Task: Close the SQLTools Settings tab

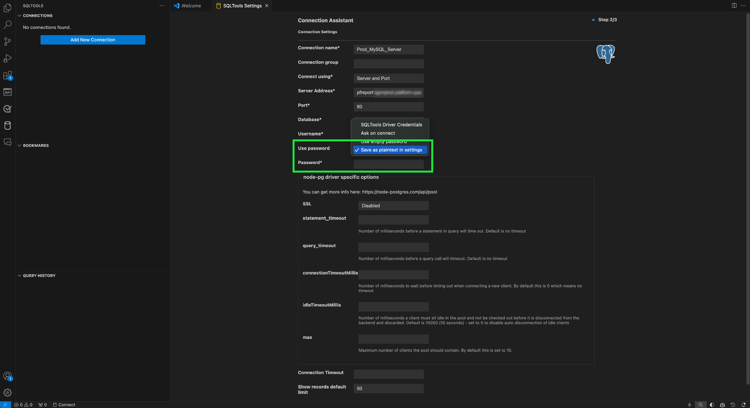Action: point(267,6)
